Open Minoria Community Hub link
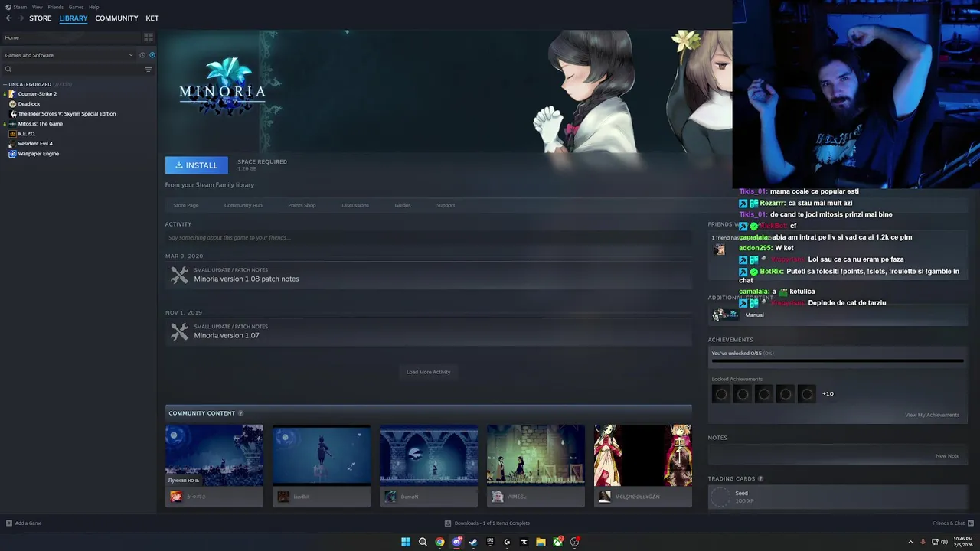The height and width of the screenshot is (551, 980). (243, 205)
